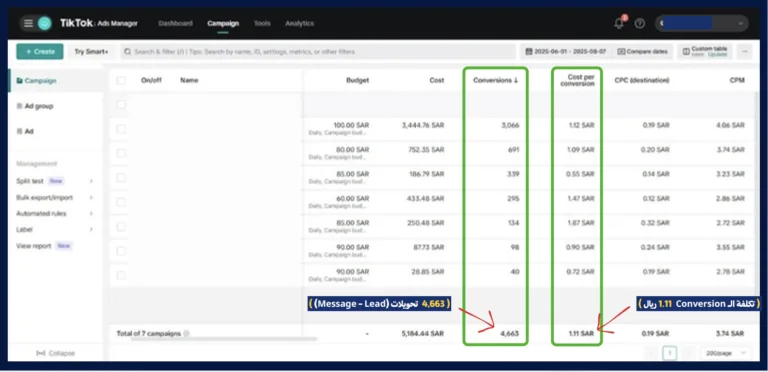Click the CPC (destination) column header
Screen dimensions: 768x372
tap(642, 80)
